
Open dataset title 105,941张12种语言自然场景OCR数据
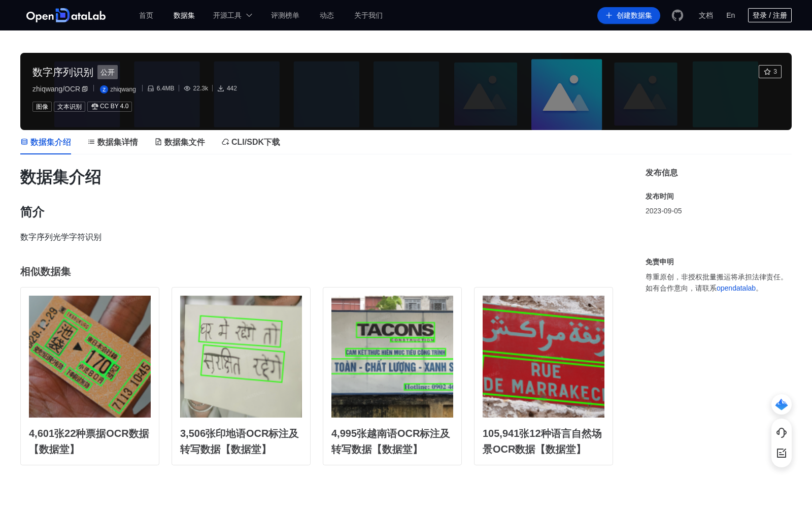click(543, 441)
